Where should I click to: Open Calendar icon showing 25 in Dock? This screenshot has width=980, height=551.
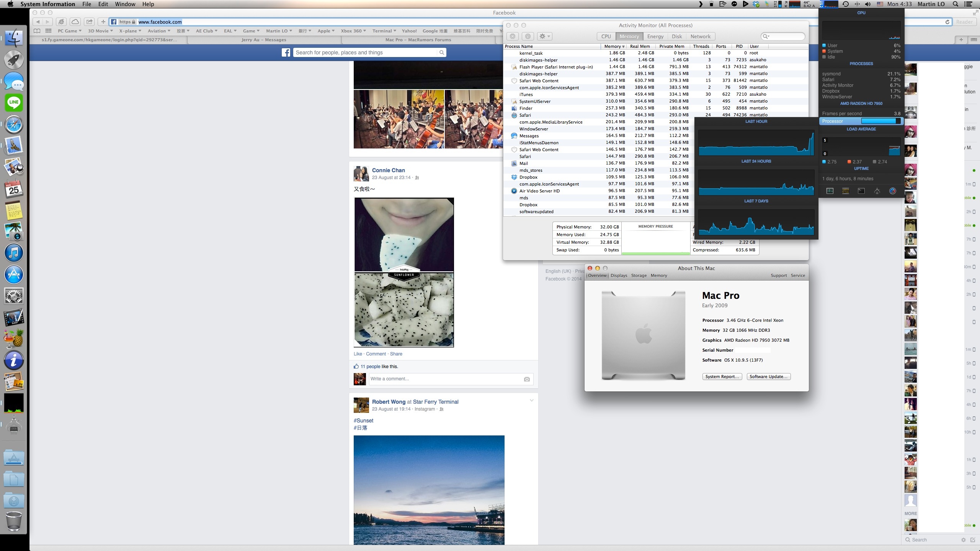coord(14,189)
